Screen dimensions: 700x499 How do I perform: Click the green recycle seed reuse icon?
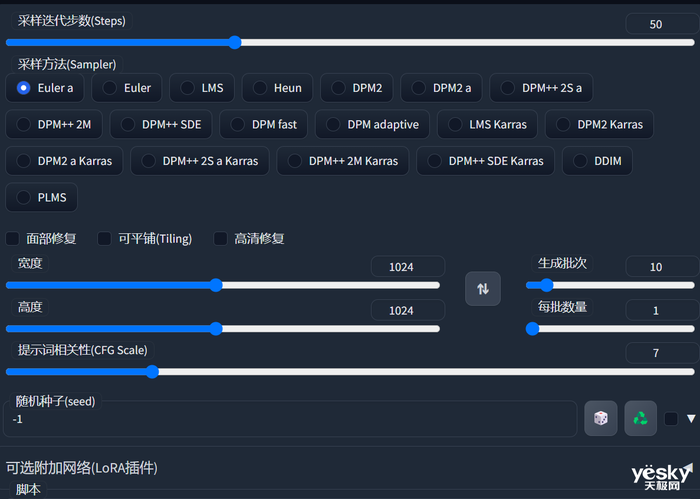coord(640,418)
